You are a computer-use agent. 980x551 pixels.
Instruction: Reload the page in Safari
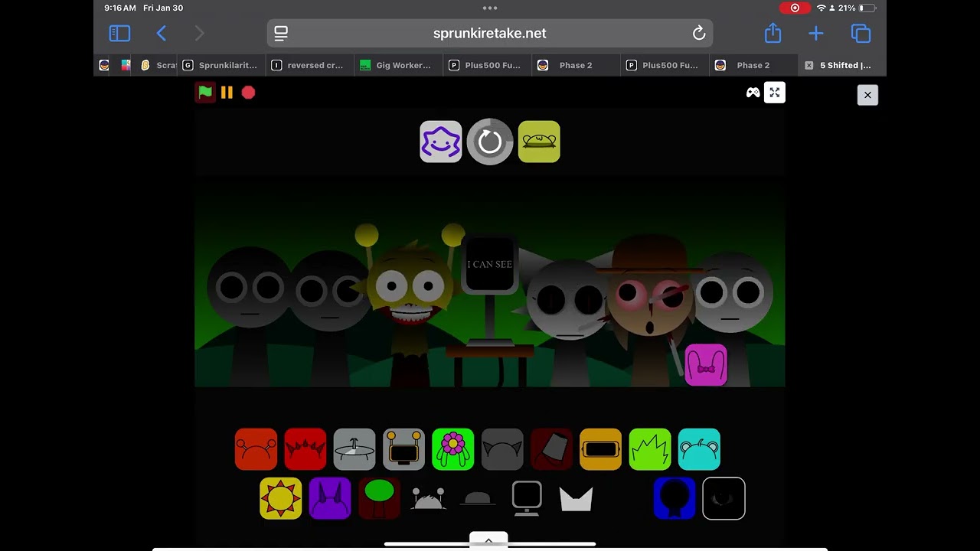[x=699, y=34]
